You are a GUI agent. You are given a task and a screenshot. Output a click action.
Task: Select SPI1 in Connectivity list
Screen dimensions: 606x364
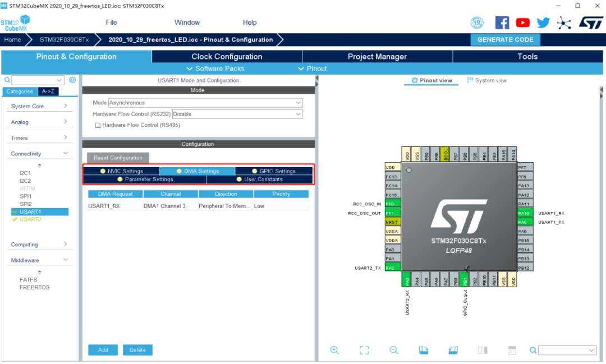[x=25, y=196]
